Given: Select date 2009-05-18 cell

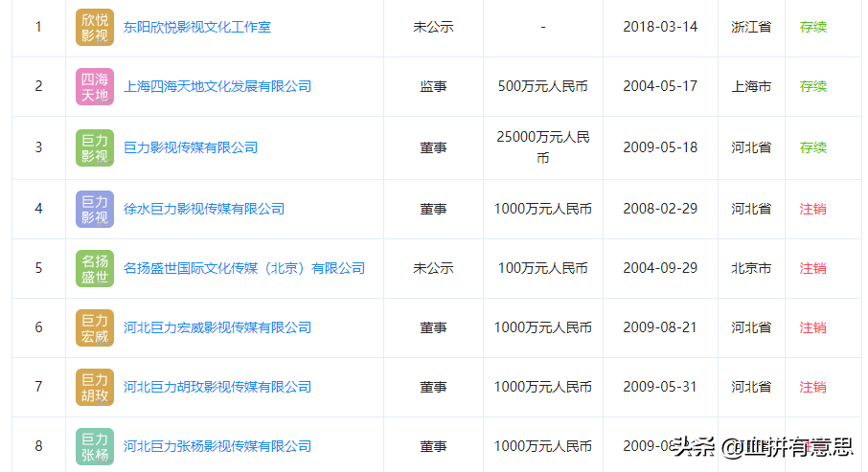Looking at the screenshot, I should coord(660,147).
